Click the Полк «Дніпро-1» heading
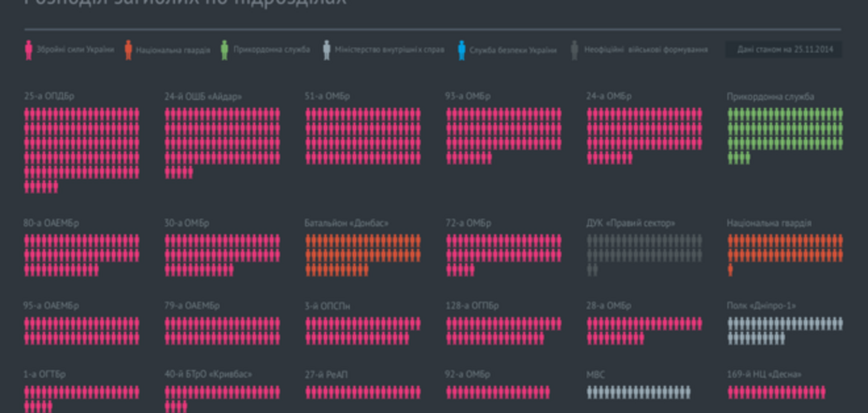Image resolution: width=868 pixels, height=413 pixels. [x=761, y=306]
